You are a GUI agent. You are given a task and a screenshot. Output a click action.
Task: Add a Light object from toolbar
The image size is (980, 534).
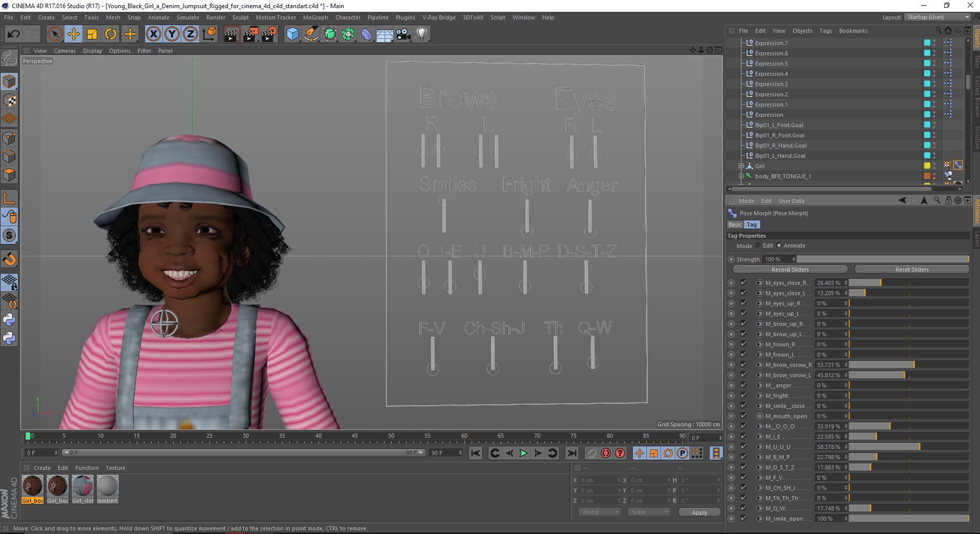[x=422, y=34]
